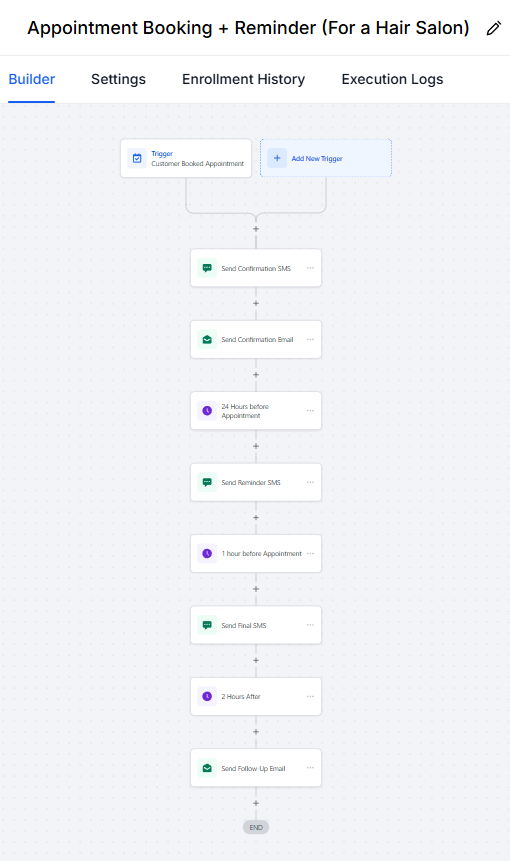The image size is (510, 861).
Task: Add a step just above the END node
Action: click(256, 803)
